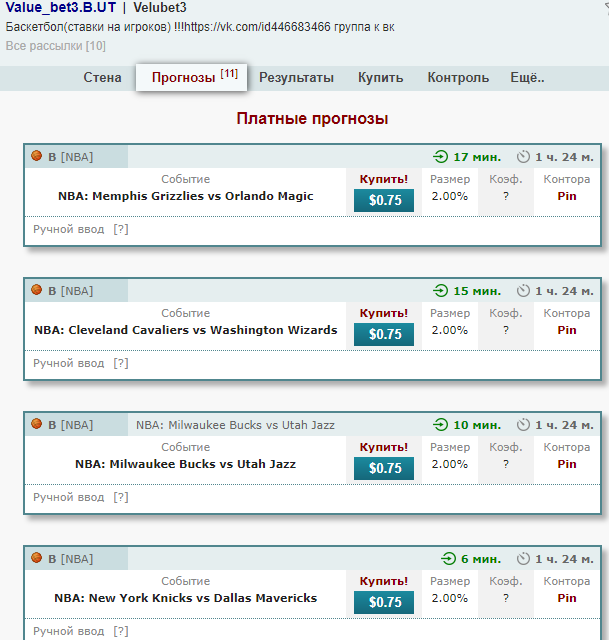Click Pin bookmaker in Milwaukee Bucks card
This screenshot has width=609, height=640.
pyautogui.click(x=567, y=464)
